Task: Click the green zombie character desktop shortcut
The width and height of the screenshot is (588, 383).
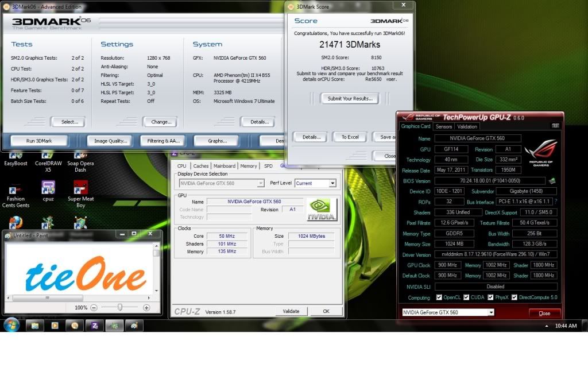Action: pos(48,223)
